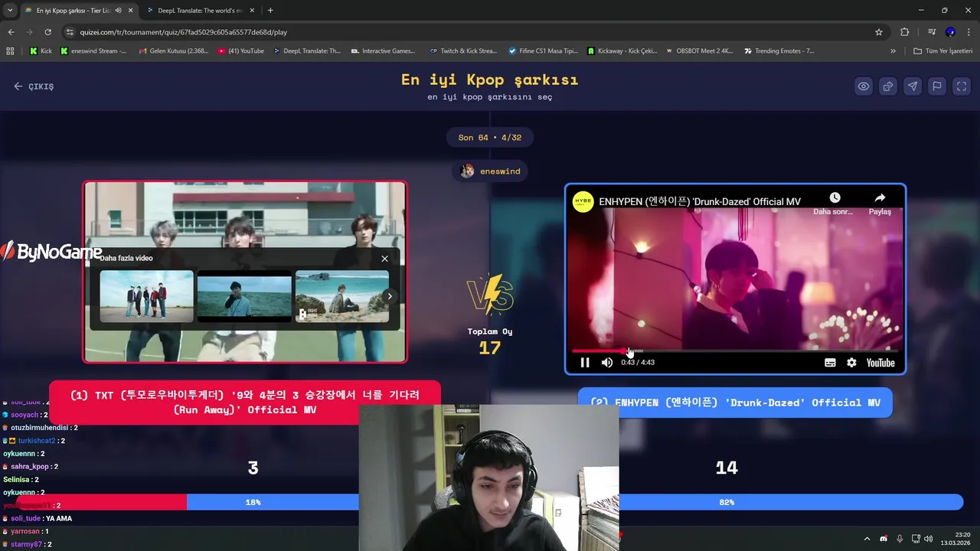The width and height of the screenshot is (980, 551).
Task: Enter fullscreen with the expand icon
Action: coord(962,86)
